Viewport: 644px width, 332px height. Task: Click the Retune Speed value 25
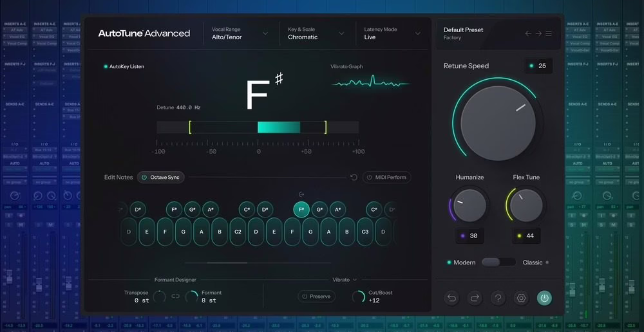[x=538, y=66]
